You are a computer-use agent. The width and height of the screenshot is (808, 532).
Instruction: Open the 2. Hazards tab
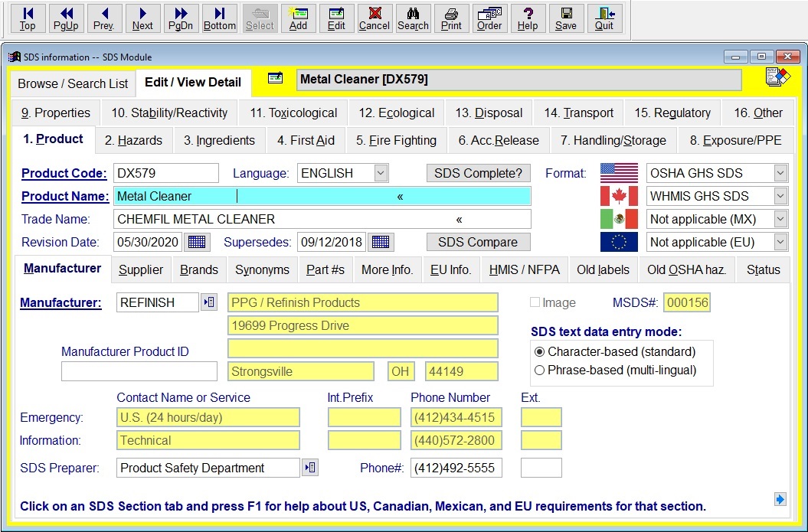pos(133,140)
